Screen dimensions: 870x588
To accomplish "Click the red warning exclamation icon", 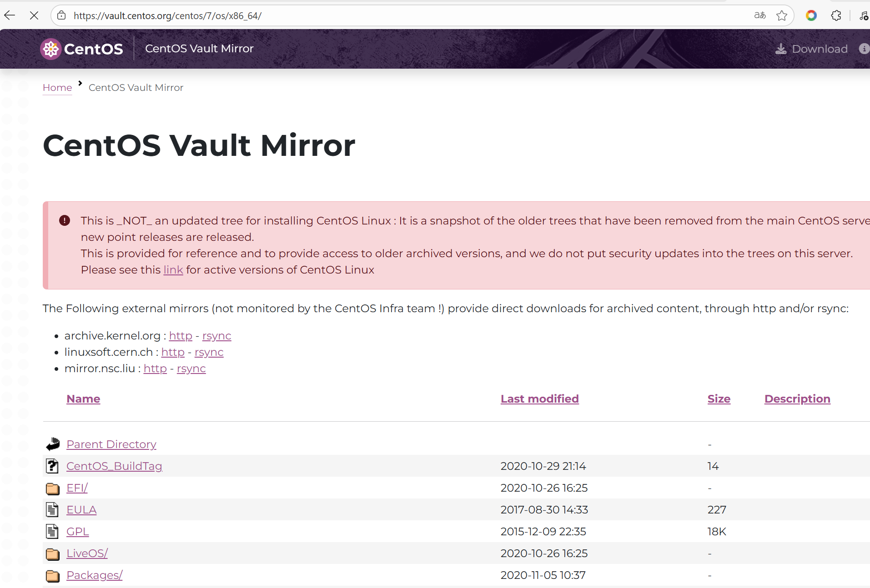I will pyautogui.click(x=65, y=220).
